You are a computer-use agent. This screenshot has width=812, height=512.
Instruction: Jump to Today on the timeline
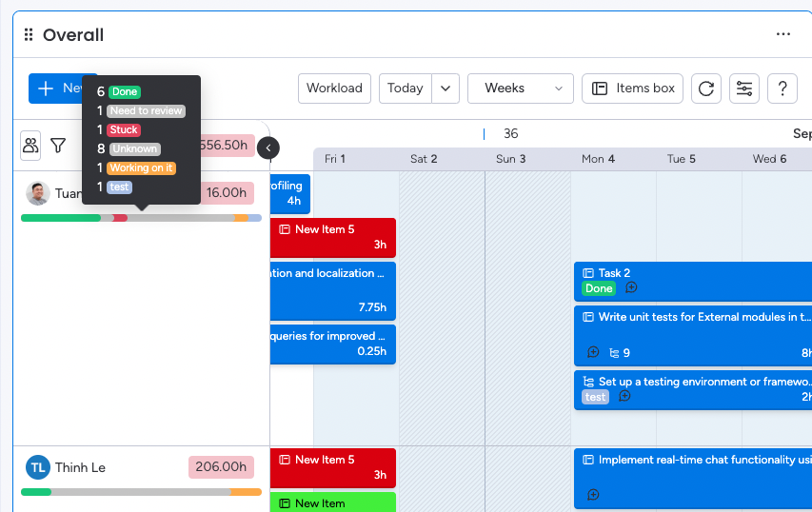[406, 89]
